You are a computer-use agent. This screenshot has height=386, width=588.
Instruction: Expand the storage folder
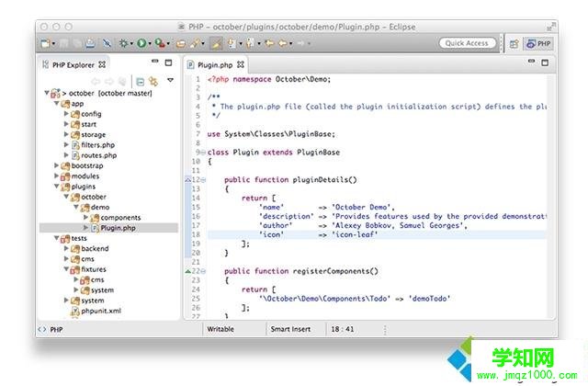[x=66, y=134]
